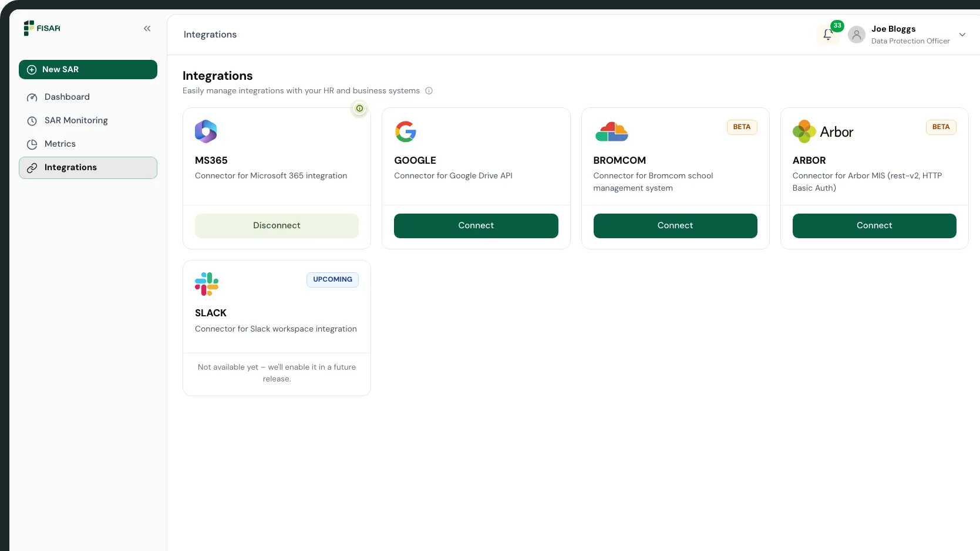Image resolution: width=980 pixels, height=551 pixels.
Task: Click the SLACK card title
Action: pyautogui.click(x=211, y=313)
